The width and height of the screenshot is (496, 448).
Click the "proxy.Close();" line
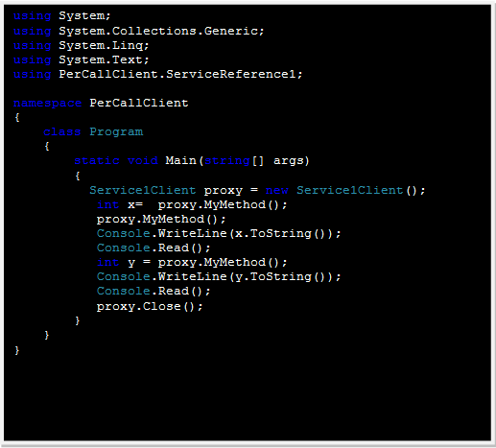(150, 307)
